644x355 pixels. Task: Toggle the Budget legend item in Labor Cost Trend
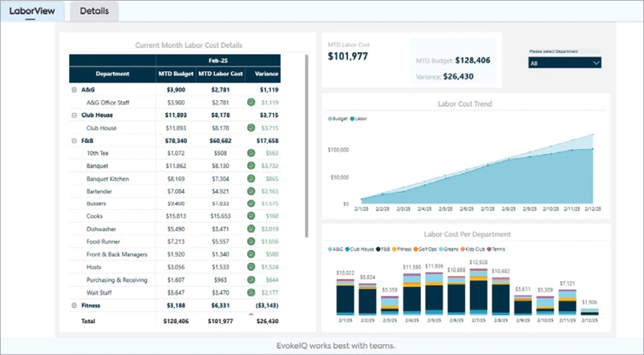pyautogui.click(x=338, y=118)
